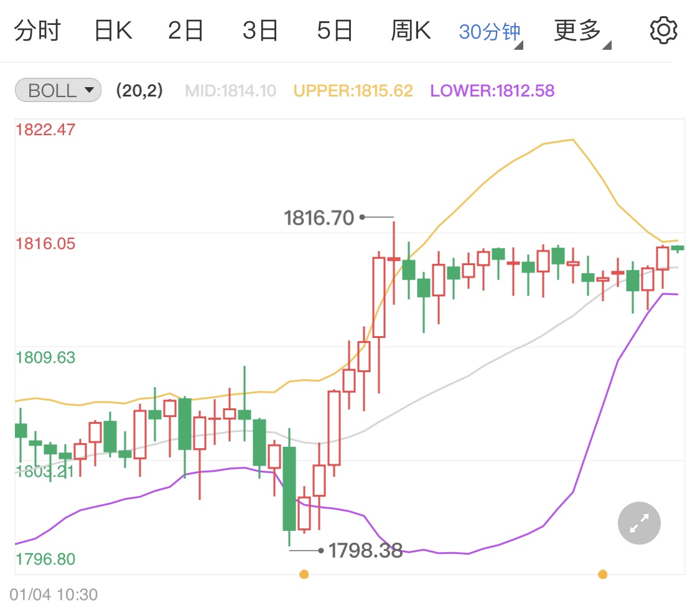Tap the fullscreen expand arrows button

[x=639, y=523]
